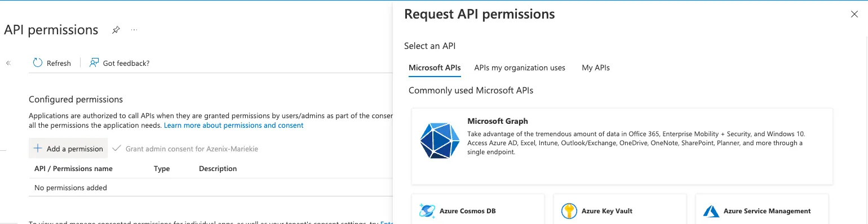Click the Azure Service Management triangle icon

pos(711,211)
